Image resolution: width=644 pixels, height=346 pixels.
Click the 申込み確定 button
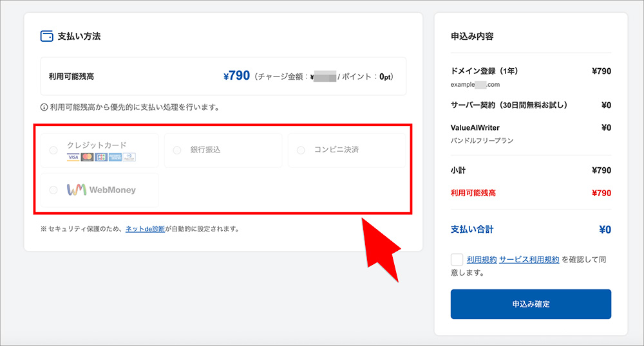pos(531,304)
